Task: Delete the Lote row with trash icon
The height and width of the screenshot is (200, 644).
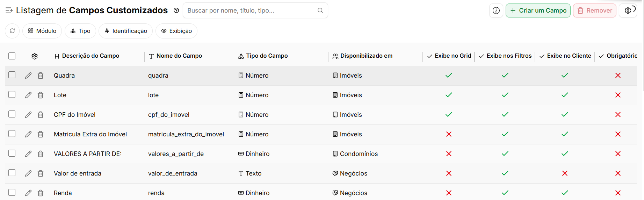Action: click(x=41, y=95)
